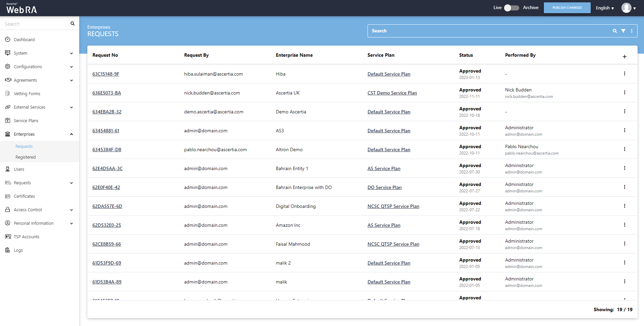Open request 63C15148-9F link
Image resolution: width=644 pixels, height=326 pixels.
(106, 74)
